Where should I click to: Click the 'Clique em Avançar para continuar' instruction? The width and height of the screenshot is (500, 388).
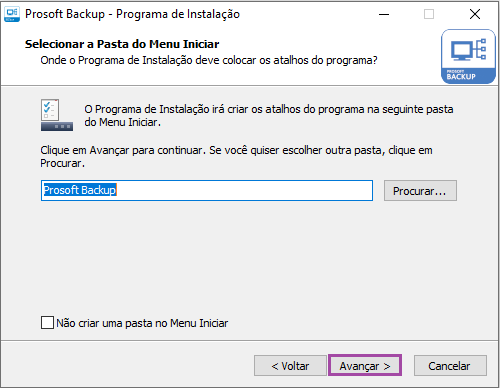(x=121, y=150)
